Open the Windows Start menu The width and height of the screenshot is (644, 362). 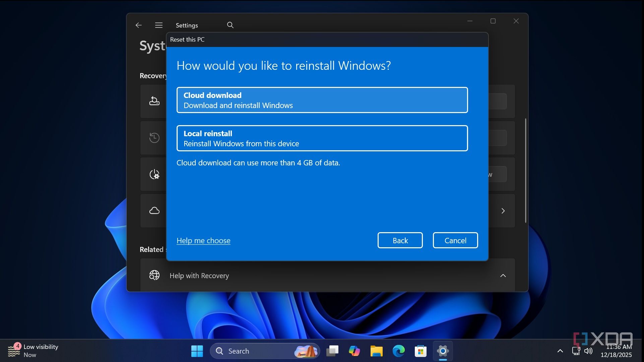(197, 351)
